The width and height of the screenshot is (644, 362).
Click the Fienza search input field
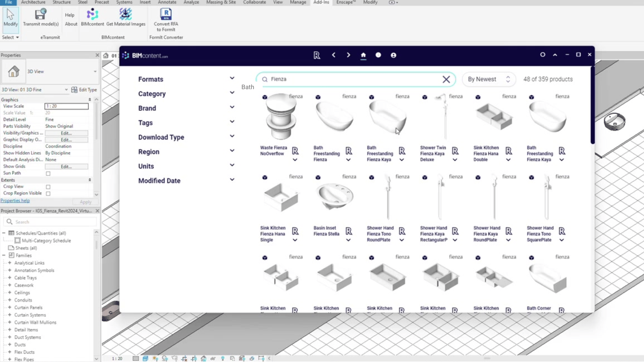point(356,79)
